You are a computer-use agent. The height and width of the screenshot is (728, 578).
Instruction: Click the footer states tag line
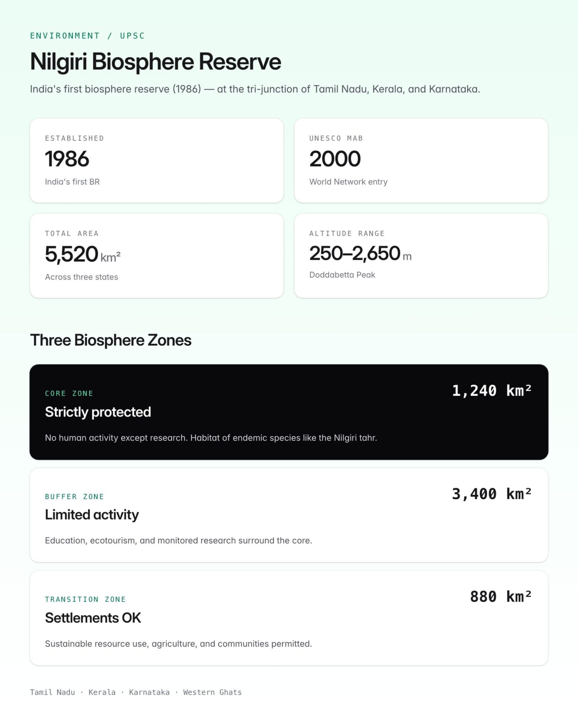pos(136,692)
